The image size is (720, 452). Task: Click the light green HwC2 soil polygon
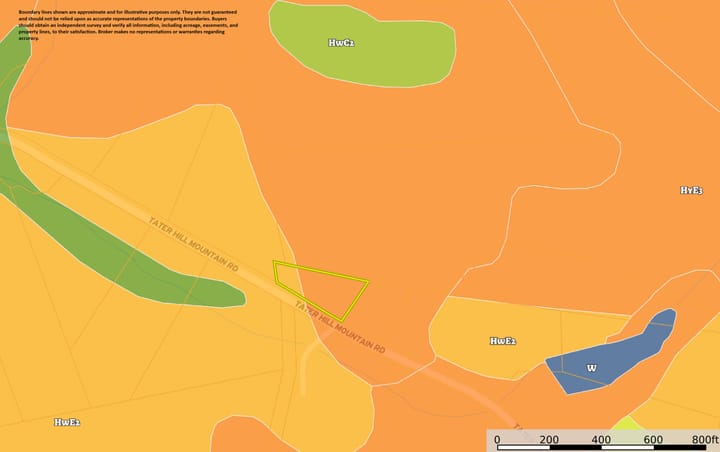coord(363,45)
